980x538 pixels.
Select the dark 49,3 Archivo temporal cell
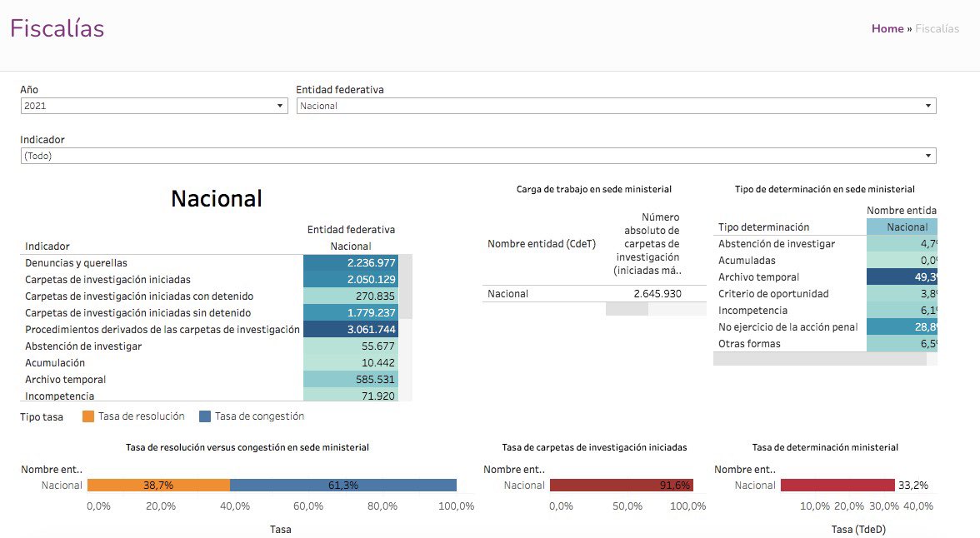coord(902,276)
